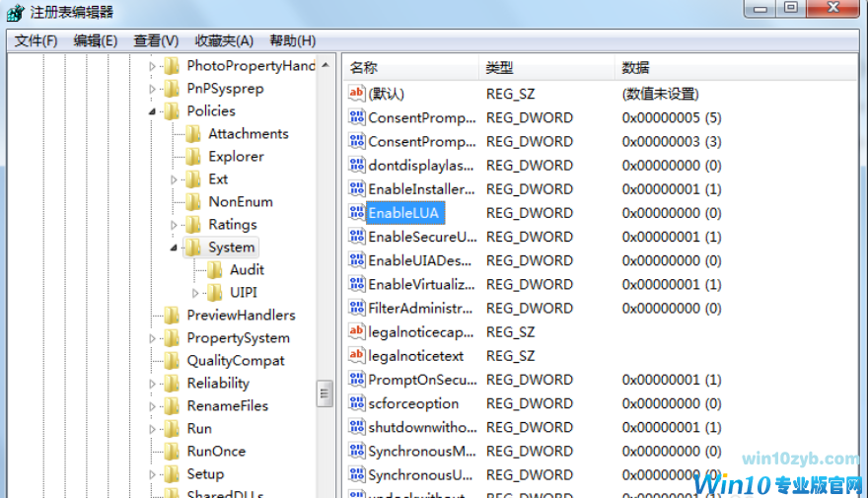Click the EnableVirtualiz... DWORD icon
Image resolution: width=868 pixels, height=498 pixels.
pyautogui.click(x=356, y=283)
